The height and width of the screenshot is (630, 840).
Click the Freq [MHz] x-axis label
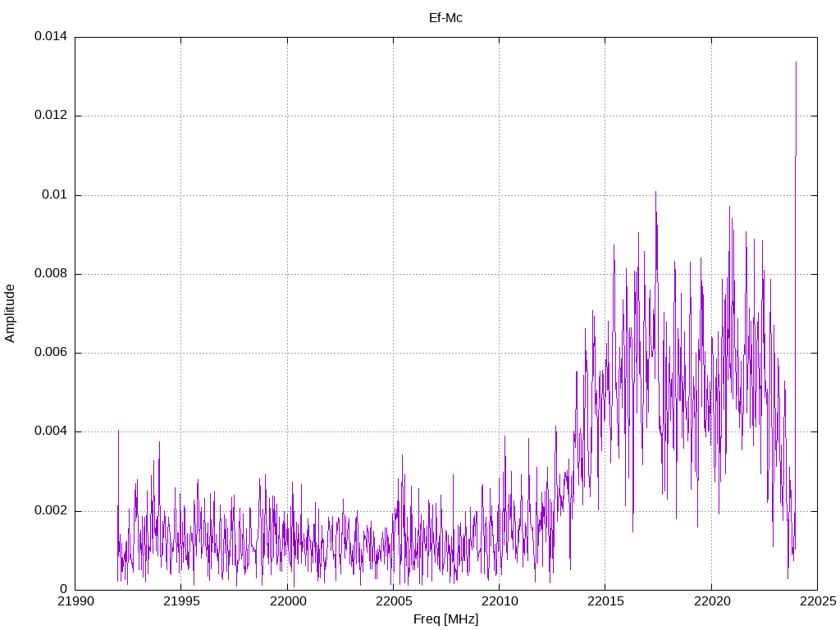tap(445, 619)
